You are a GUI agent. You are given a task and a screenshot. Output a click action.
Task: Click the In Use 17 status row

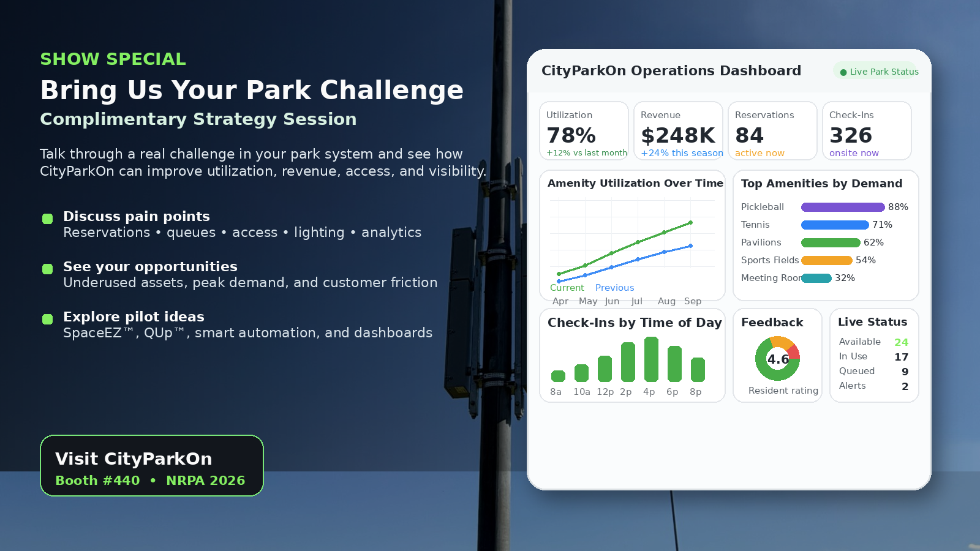(873, 356)
